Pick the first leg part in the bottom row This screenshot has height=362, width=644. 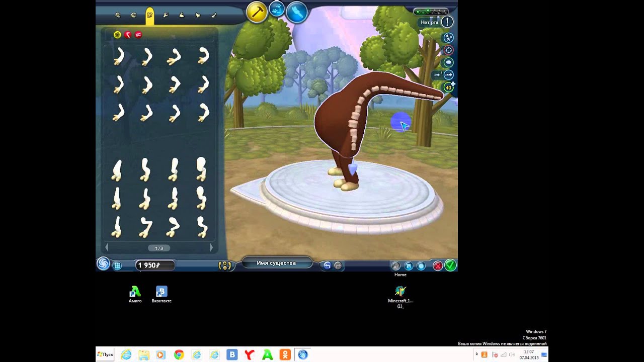click(117, 227)
